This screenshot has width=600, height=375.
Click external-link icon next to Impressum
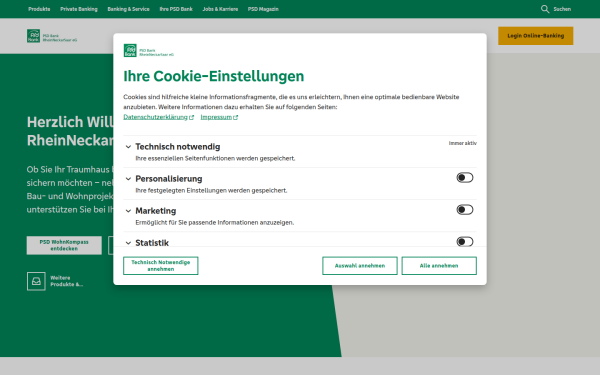click(236, 117)
